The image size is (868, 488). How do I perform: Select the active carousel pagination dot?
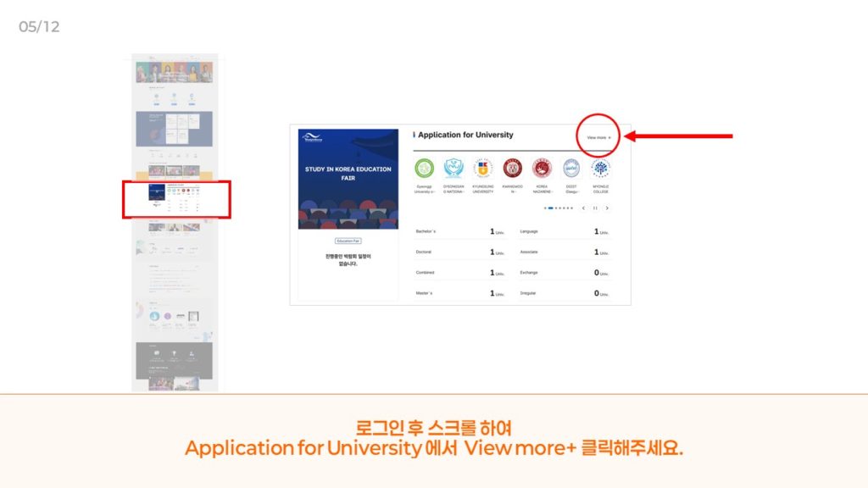pyautogui.click(x=550, y=208)
